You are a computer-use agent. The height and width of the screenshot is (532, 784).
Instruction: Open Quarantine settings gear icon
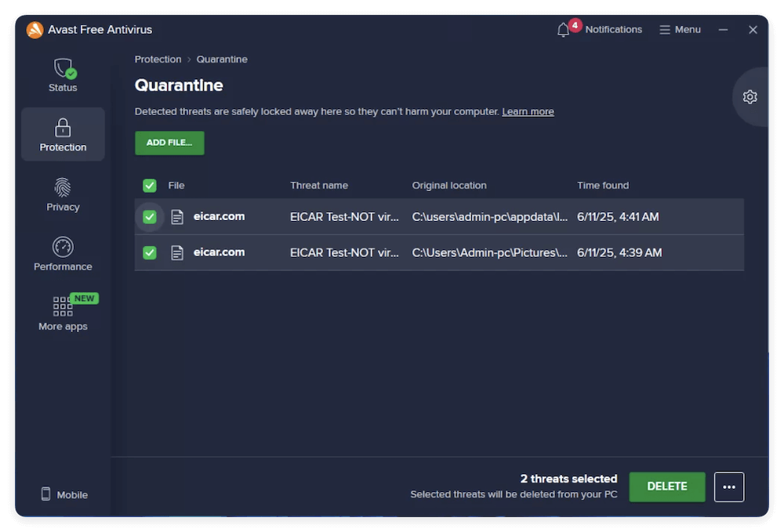pyautogui.click(x=750, y=96)
